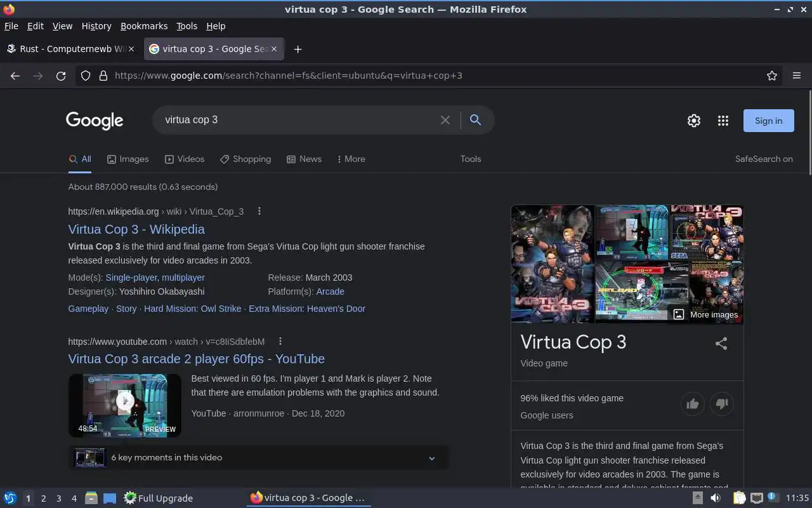Bookmark this page with the star icon
The height and width of the screenshot is (508, 812).
[772, 76]
